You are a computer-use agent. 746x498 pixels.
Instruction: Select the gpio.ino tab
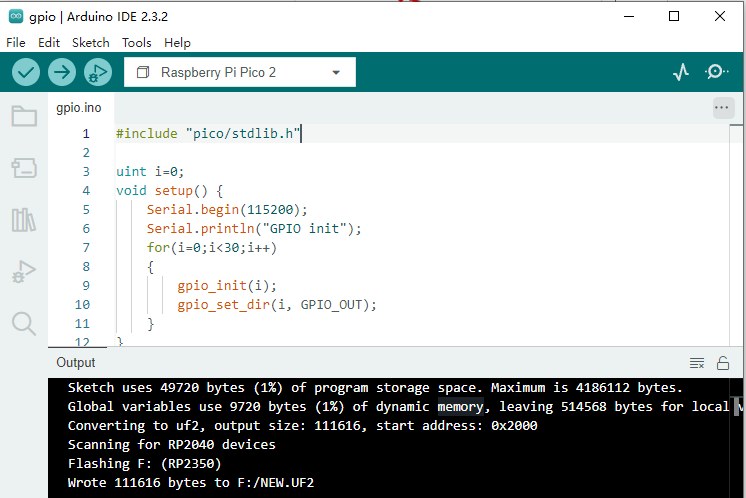79,108
